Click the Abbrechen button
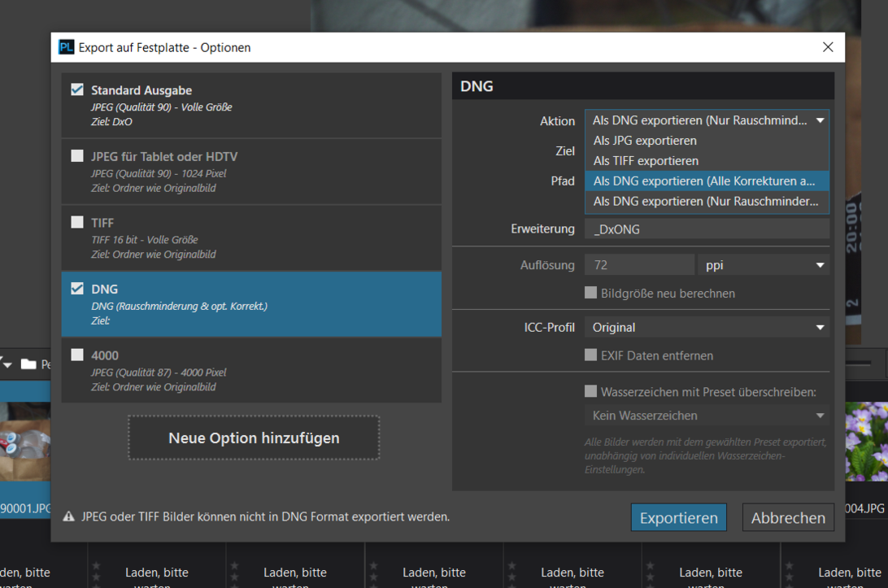Image resolution: width=888 pixels, height=588 pixels. pyautogui.click(x=788, y=517)
